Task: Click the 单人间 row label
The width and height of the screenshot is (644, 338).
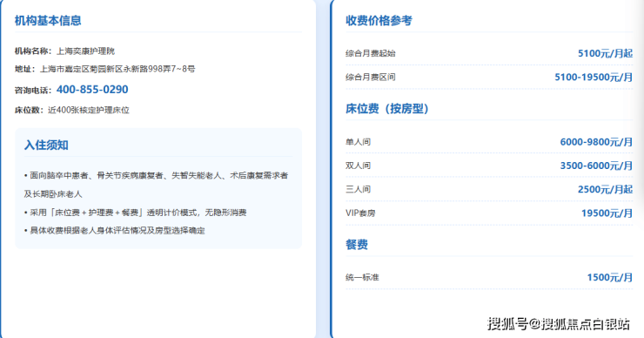Action: [359, 142]
